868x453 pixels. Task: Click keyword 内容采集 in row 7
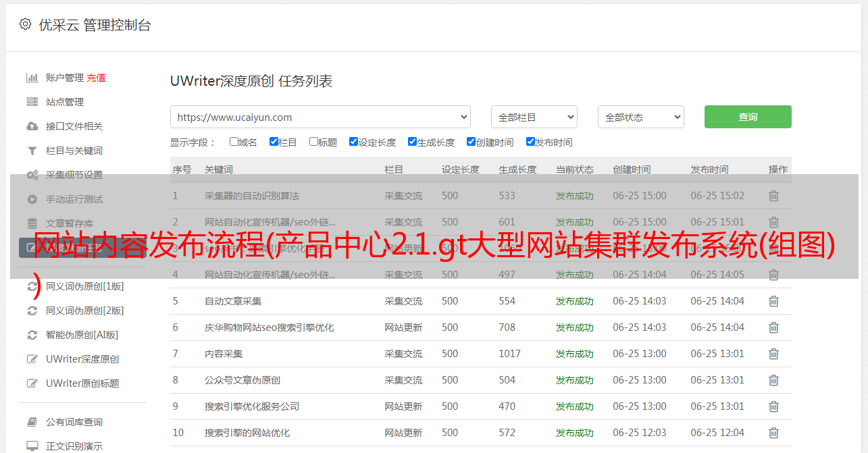click(x=224, y=354)
